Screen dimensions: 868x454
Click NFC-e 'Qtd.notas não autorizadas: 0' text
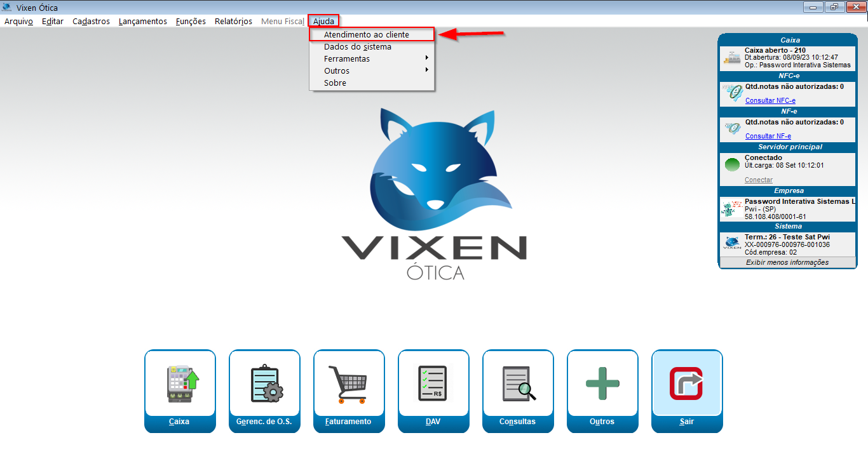pyautogui.click(x=794, y=86)
